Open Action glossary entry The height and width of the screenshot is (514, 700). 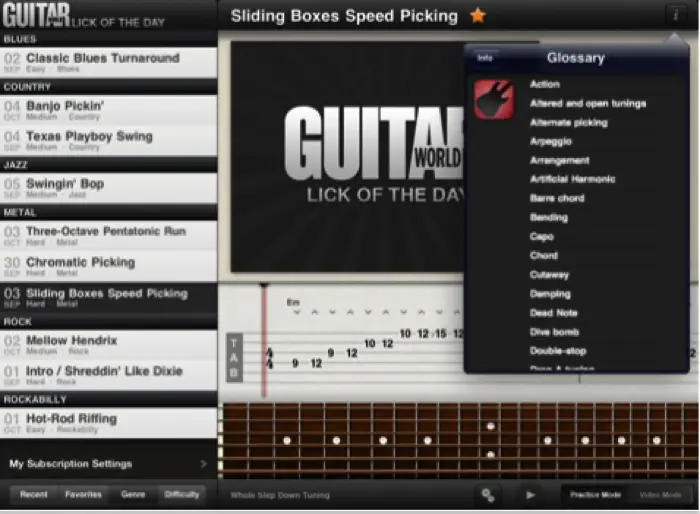[545, 84]
